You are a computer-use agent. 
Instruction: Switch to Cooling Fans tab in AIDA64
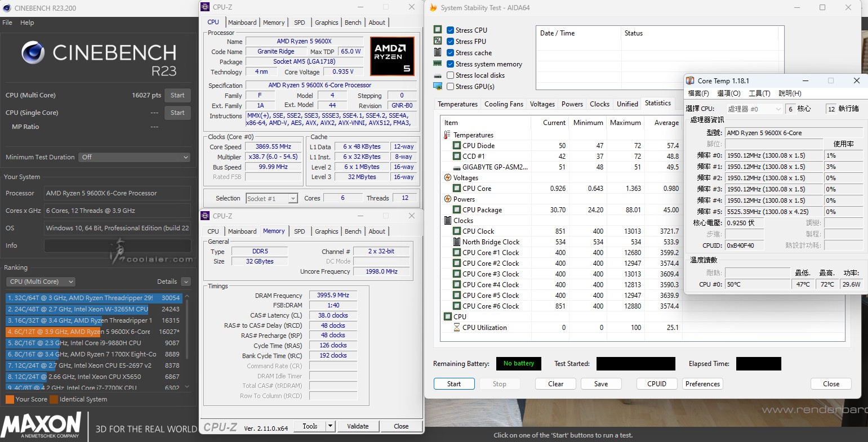tap(504, 104)
